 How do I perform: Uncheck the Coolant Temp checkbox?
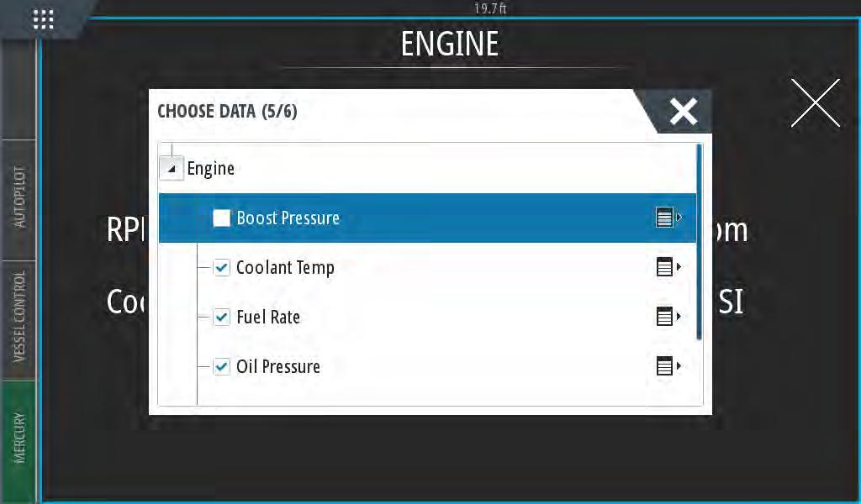click(222, 268)
